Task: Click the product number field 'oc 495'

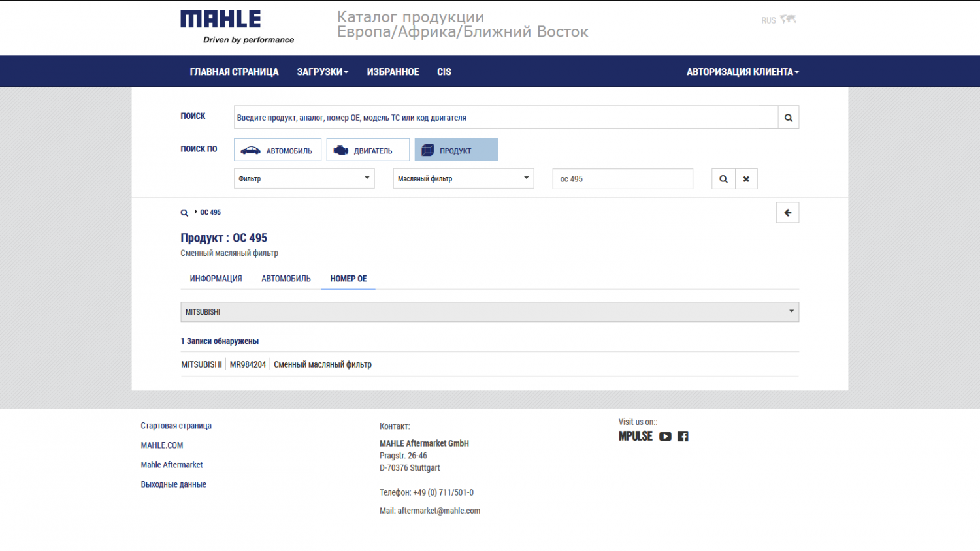Action: pos(623,179)
